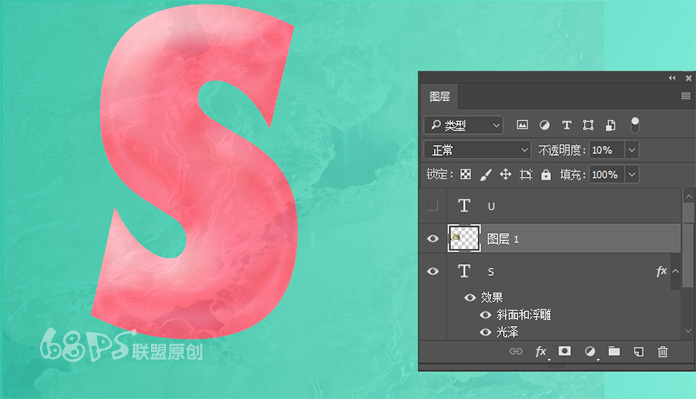The width and height of the screenshot is (696, 399).
Task: Click layers list scroll up arrow
Action: point(688,196)
